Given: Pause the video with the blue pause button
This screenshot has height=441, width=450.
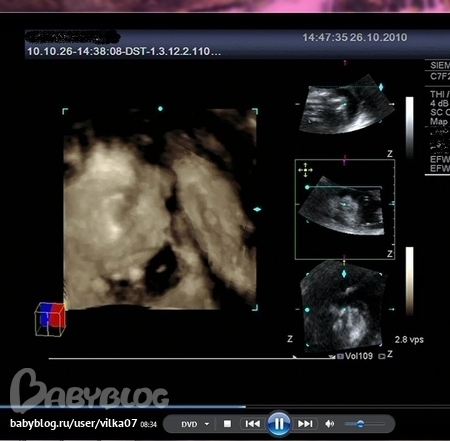Looking at the screenshot, I should (279, 424).
